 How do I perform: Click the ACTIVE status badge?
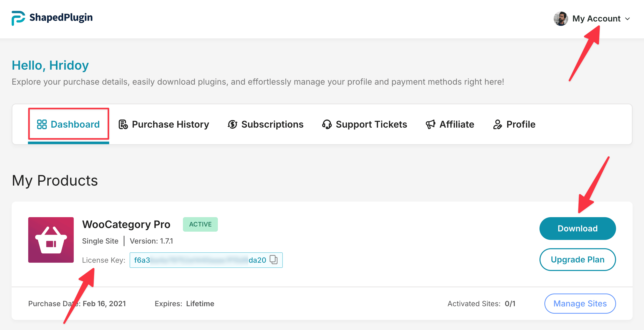coord(200,224)
